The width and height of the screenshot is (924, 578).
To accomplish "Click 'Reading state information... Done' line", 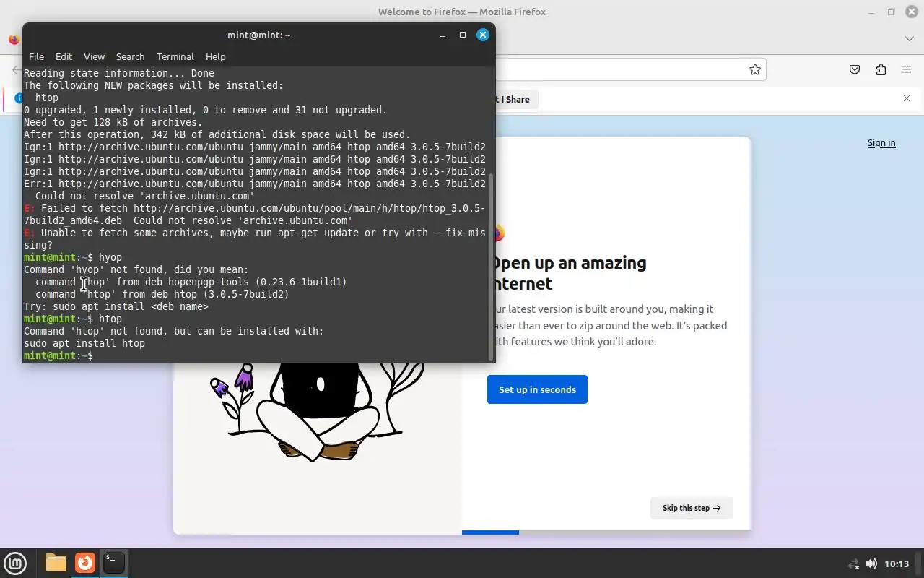I will pyautogui.click(x=119, y=73).
